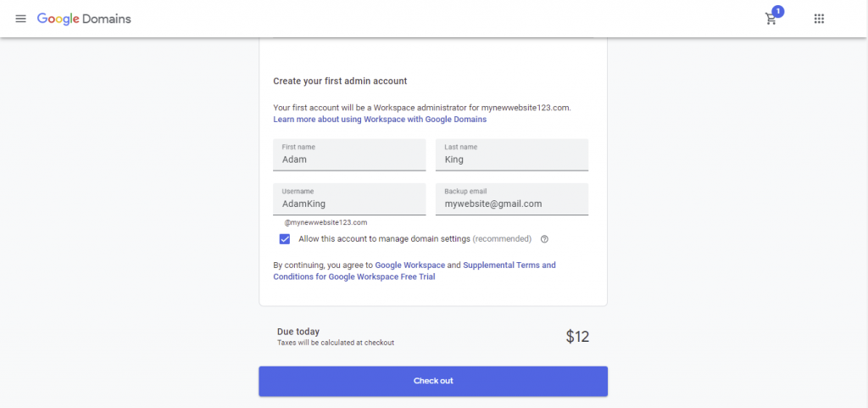Open the main hamburger menu
868x408 pixels.
(x=21, y=19)
